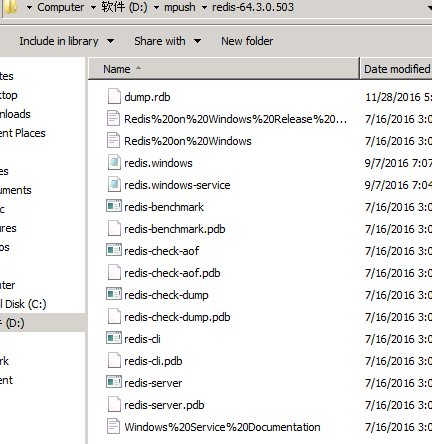The width and height of the screenshot is (432, 444).
Task: Click 软件 (D:) in the address breadcrumb
Action: pos(124,7)
